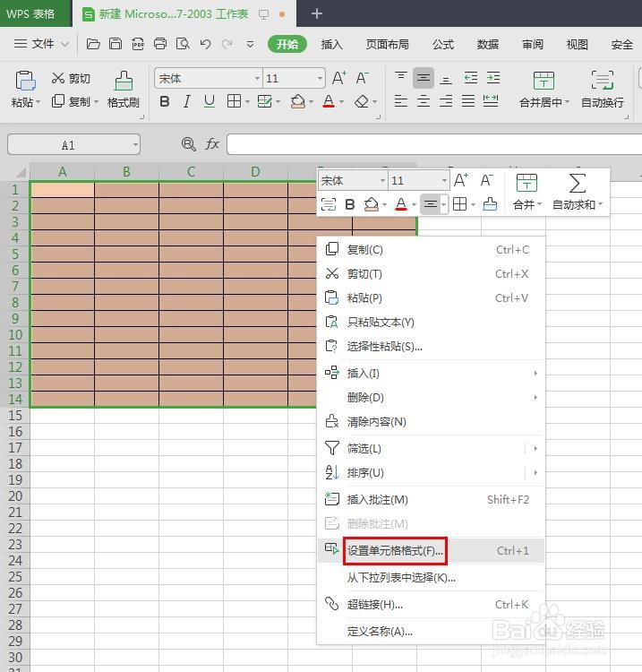Decrease font size with ribbon A- icon
Image resolution: width=642 pixels, height=672 pixels.
pyautogui.click(x=362, y=78)
